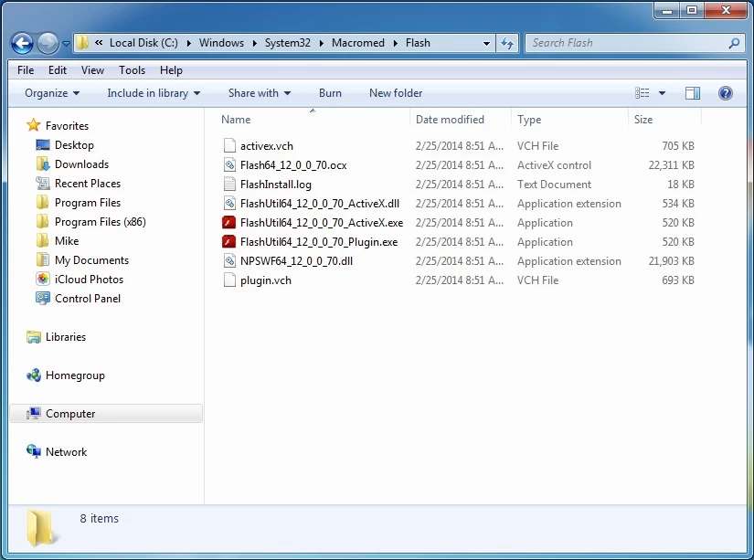Open iCloud Photos in sidebar

89,280
